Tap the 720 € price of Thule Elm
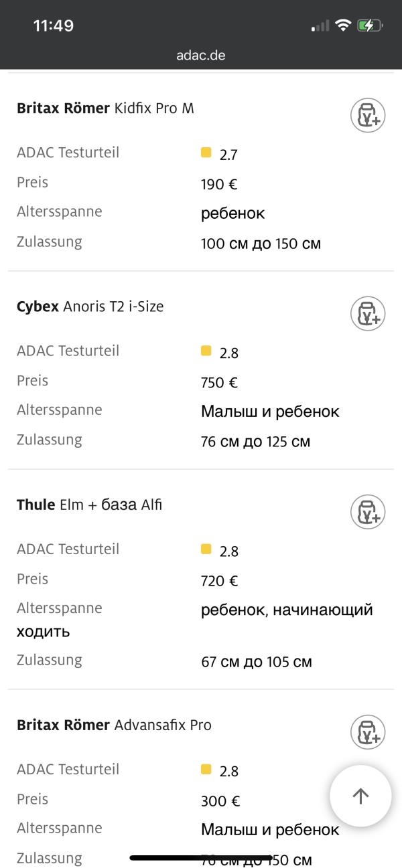This screenshot has width=402, height=868. pyautogui.click(x=219, y=581)
